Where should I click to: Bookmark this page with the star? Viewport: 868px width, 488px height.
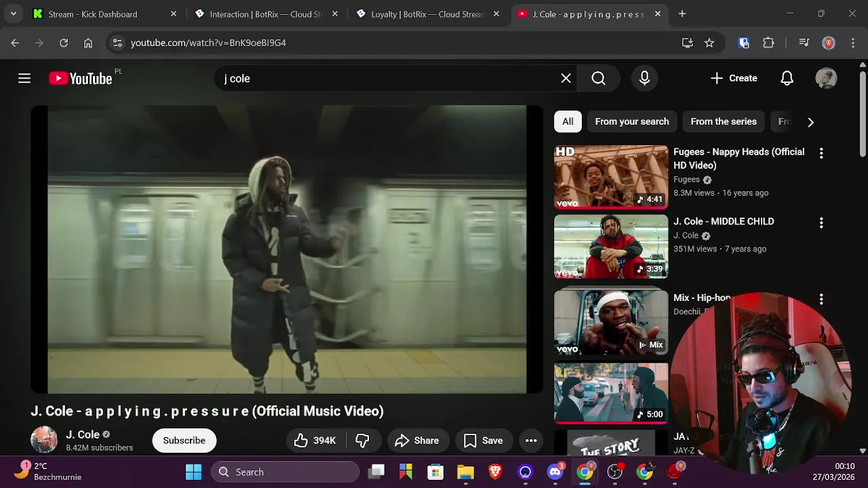709,43
